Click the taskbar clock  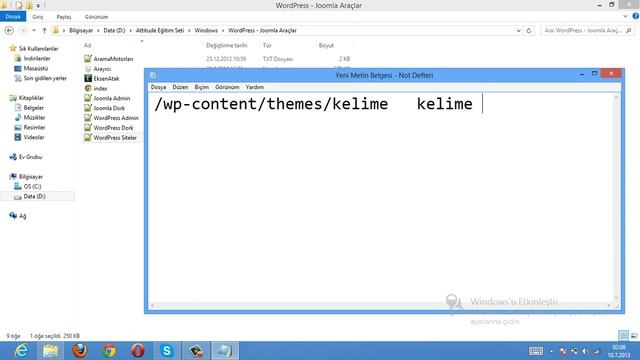pyautogui.click(x=619, y=351)
